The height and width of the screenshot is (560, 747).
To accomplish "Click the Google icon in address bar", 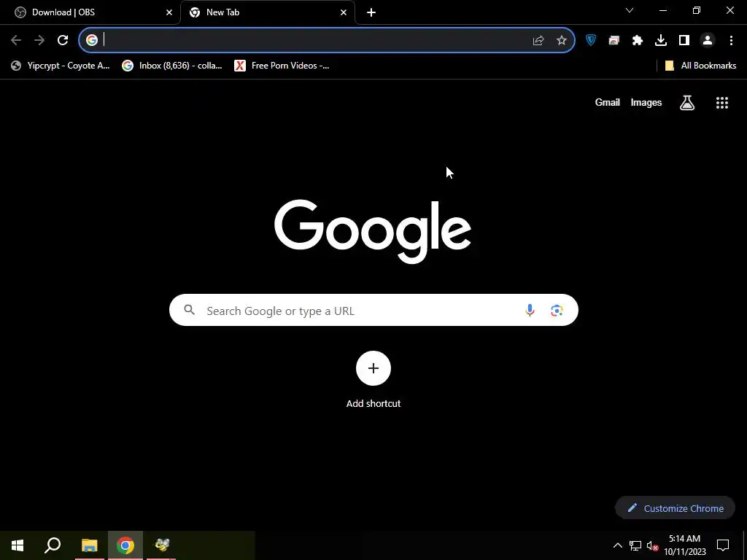I will pos(92,41).
